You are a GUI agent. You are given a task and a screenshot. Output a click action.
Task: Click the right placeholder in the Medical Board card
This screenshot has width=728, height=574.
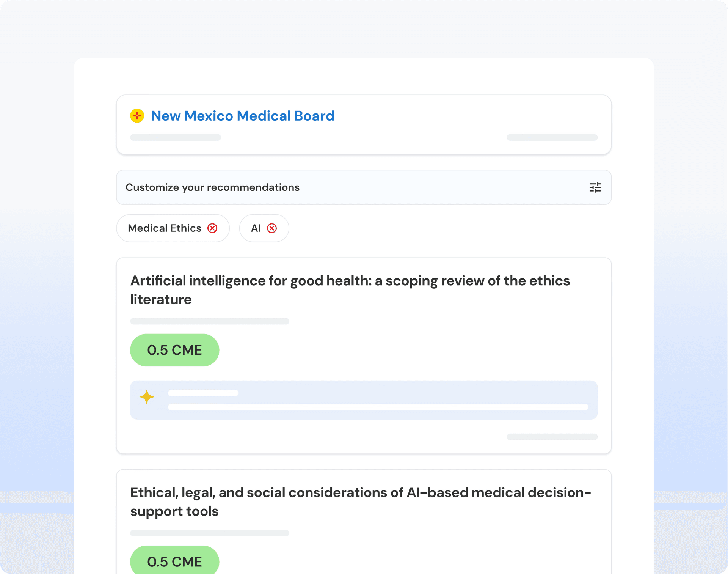552,137
